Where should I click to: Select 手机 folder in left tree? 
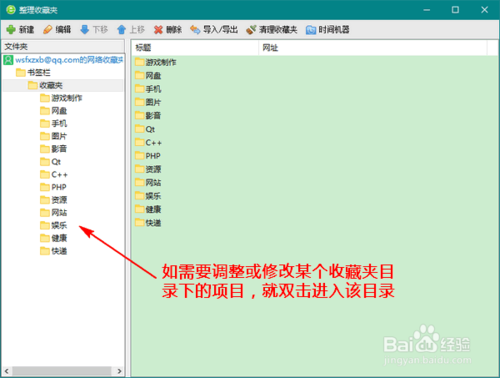53,124
